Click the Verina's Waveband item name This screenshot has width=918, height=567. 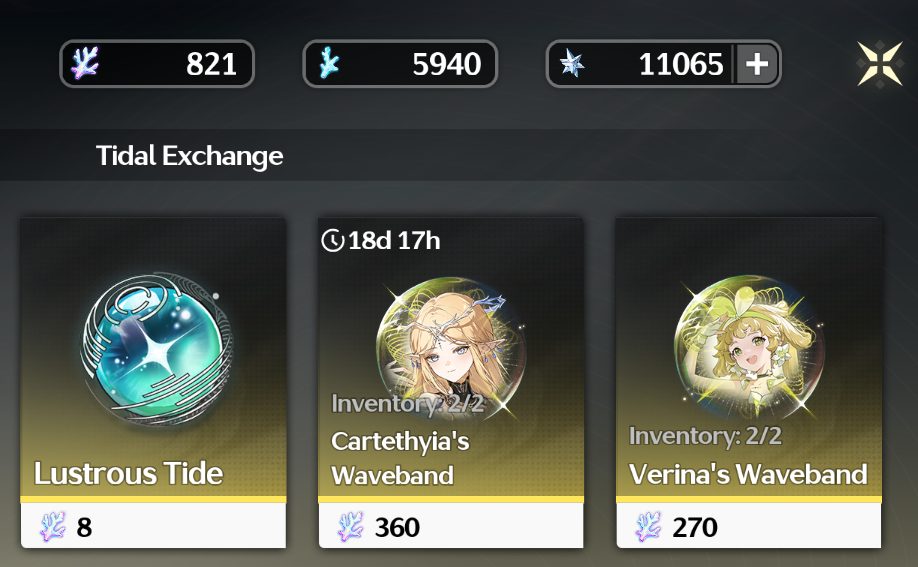point(748,474)
